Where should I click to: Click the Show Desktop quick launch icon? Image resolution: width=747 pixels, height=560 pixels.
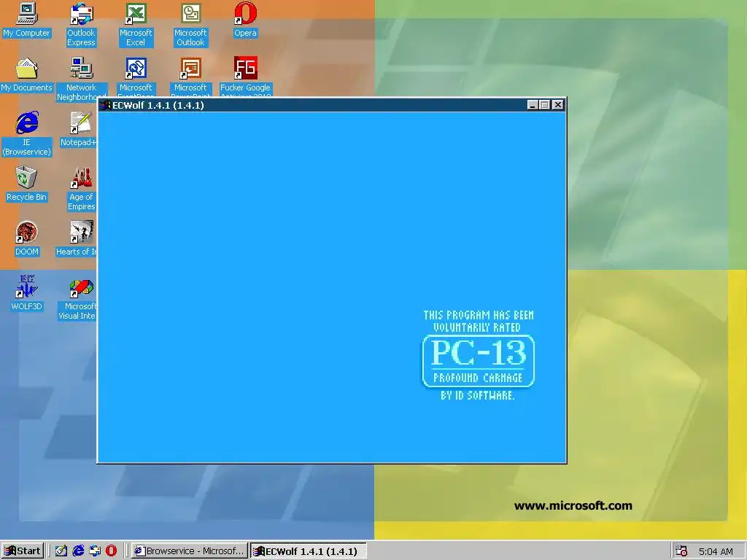[61, 551]
